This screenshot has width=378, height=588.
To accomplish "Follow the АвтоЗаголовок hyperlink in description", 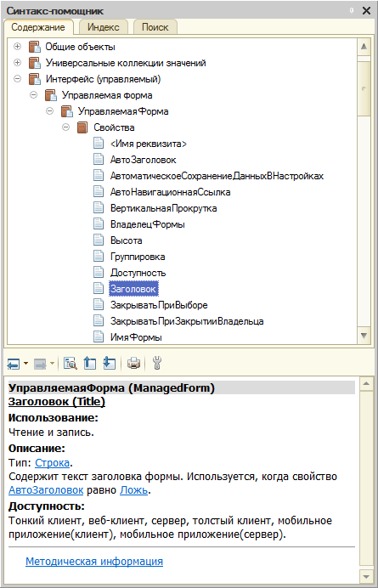I will tap(46, 490).
